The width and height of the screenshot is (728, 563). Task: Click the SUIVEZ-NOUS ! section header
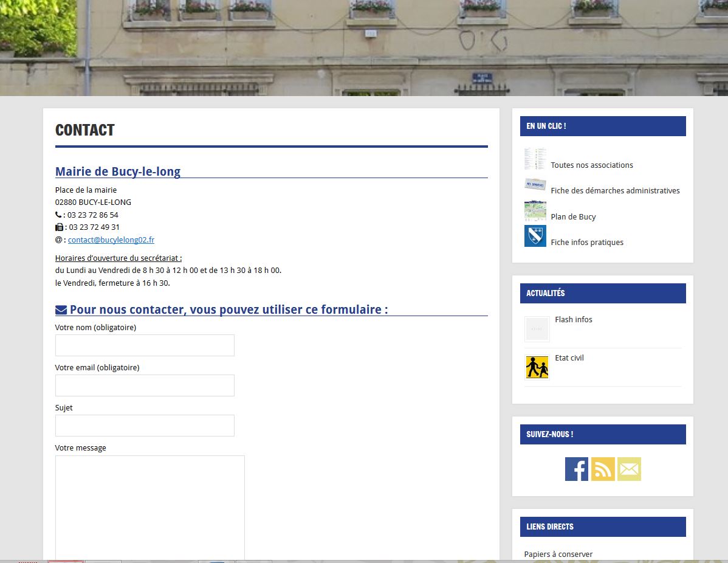click(x=603, y=434)
